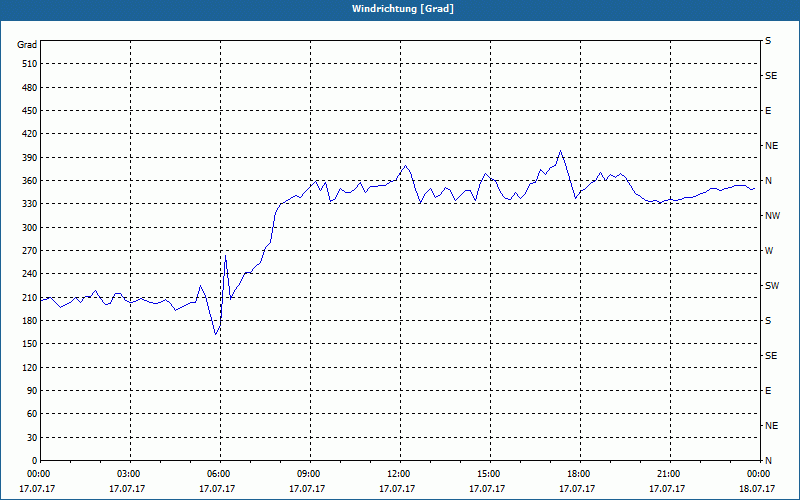Image resolution: width=800 pixels, height=500 pixels.
Task: Click the 390 y-axis value
Action: [30, 158]
